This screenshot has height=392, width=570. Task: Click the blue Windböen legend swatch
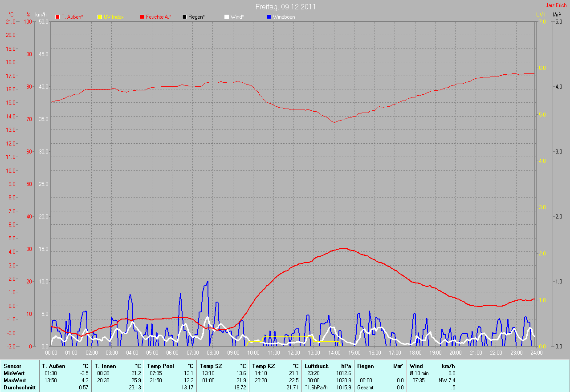269,17
